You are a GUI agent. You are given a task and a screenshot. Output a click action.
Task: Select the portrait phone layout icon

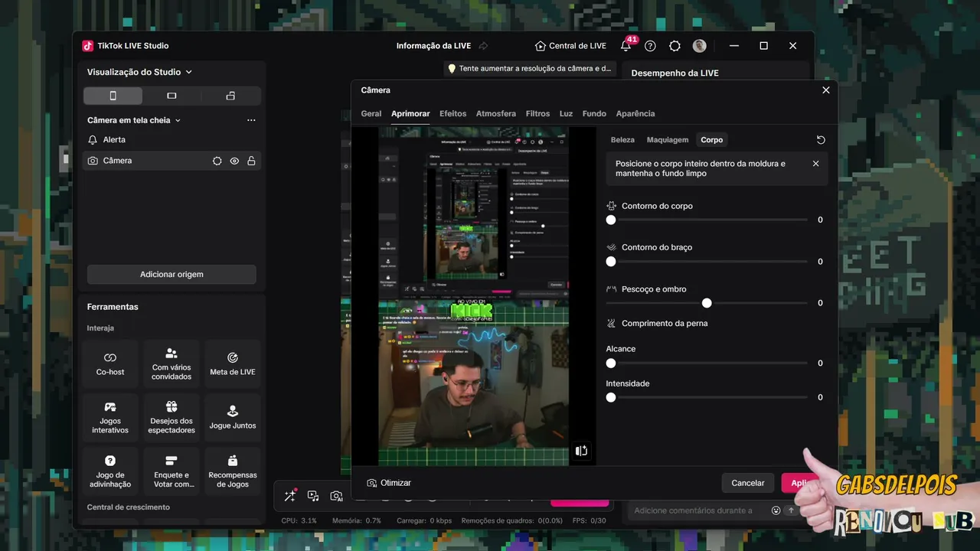[113, 96]
